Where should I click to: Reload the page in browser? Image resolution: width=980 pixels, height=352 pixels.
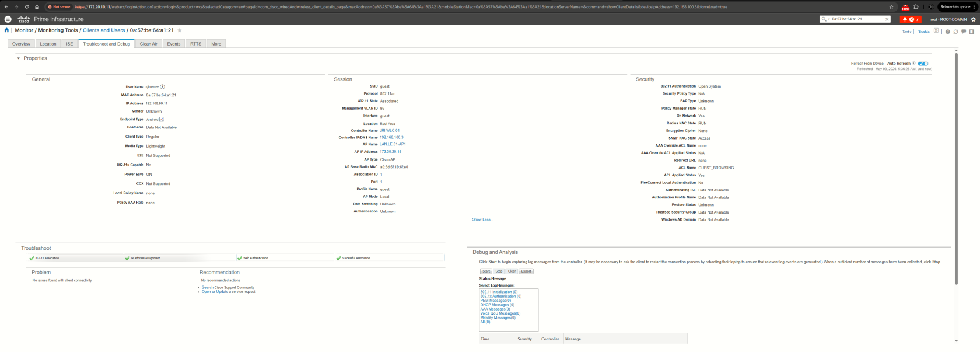pos(26,7)
